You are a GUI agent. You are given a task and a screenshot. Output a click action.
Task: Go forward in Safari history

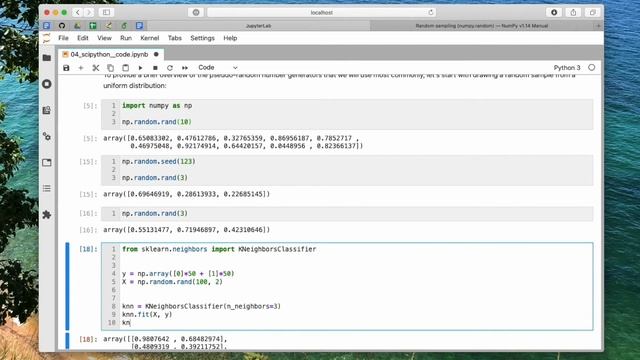coord(89,13)
